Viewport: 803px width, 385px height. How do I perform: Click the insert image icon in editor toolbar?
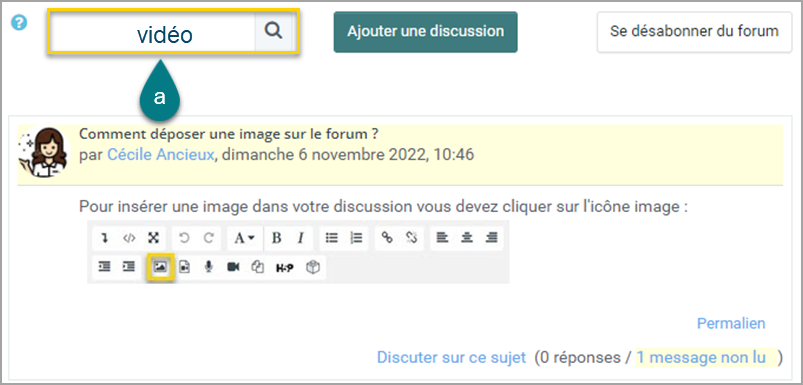[x=160, y=267]
